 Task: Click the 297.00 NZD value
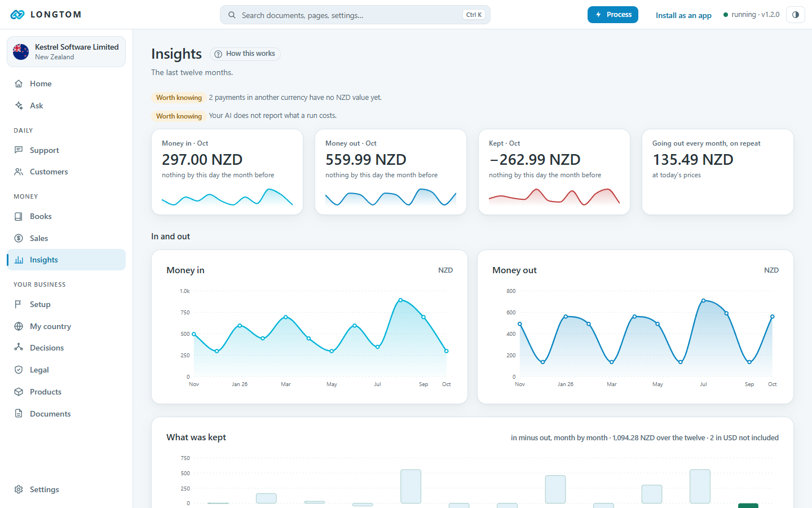tap(202, 160)
